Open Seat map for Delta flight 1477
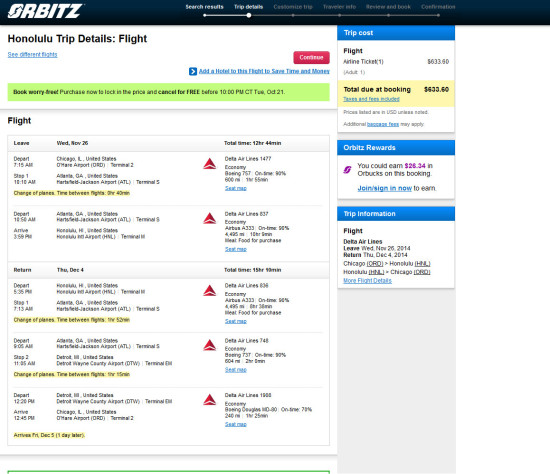This screenshot has width=550, height=474. [x=236, y=188]
